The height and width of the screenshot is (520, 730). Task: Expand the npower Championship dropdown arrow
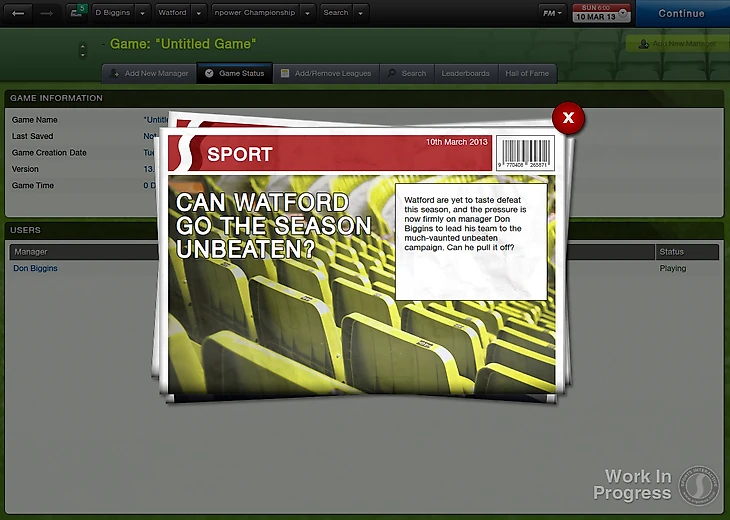click(x=307, y=13)
